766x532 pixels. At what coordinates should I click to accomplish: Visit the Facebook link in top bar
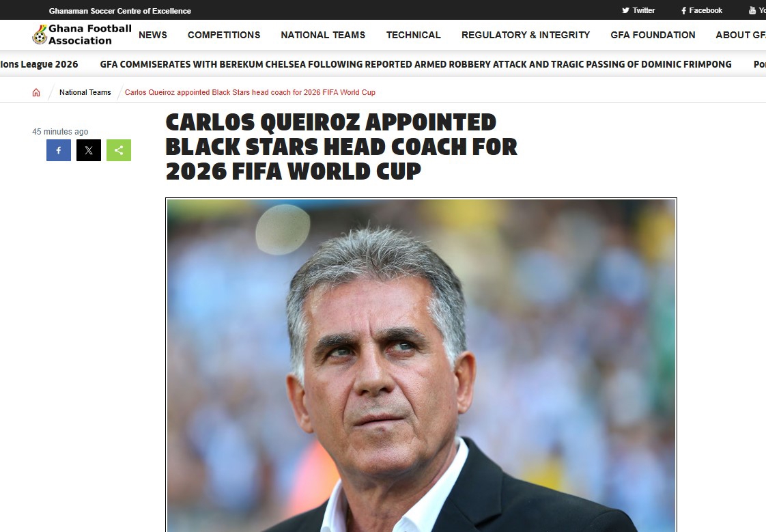(702, 10)
